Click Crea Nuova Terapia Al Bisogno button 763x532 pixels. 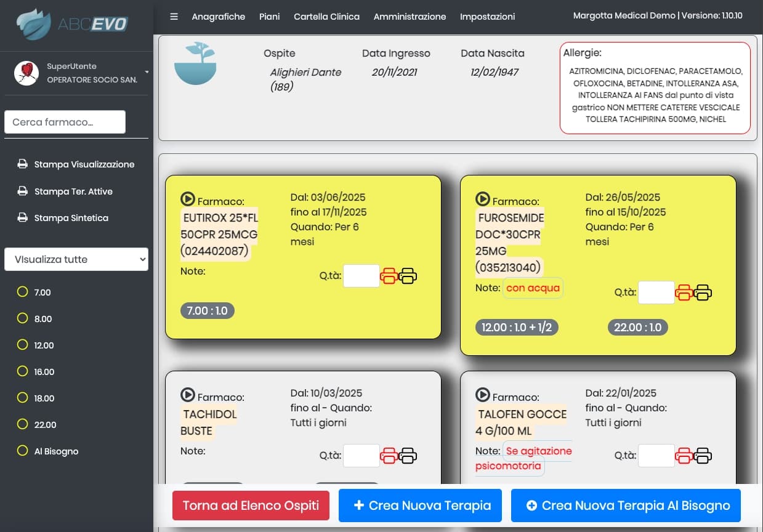coord(626,506)
